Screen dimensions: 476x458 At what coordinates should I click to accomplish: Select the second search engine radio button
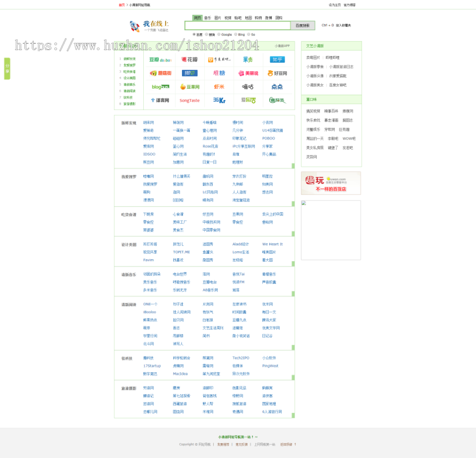(x=206, y=34)
